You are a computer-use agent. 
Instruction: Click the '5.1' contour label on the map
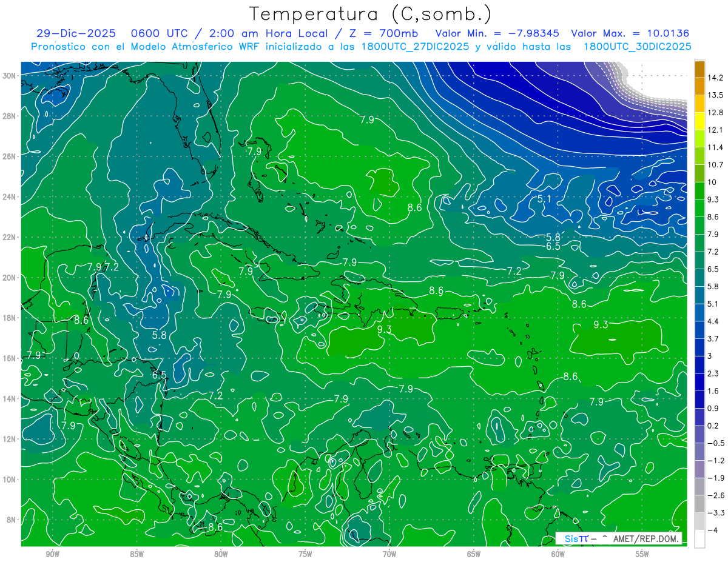click(x=544, y=199)
